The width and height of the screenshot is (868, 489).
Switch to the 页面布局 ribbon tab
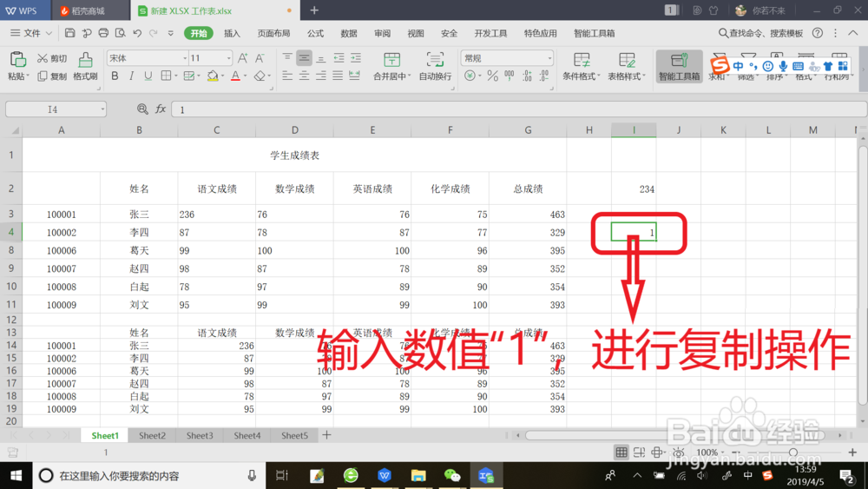[273, 33]
